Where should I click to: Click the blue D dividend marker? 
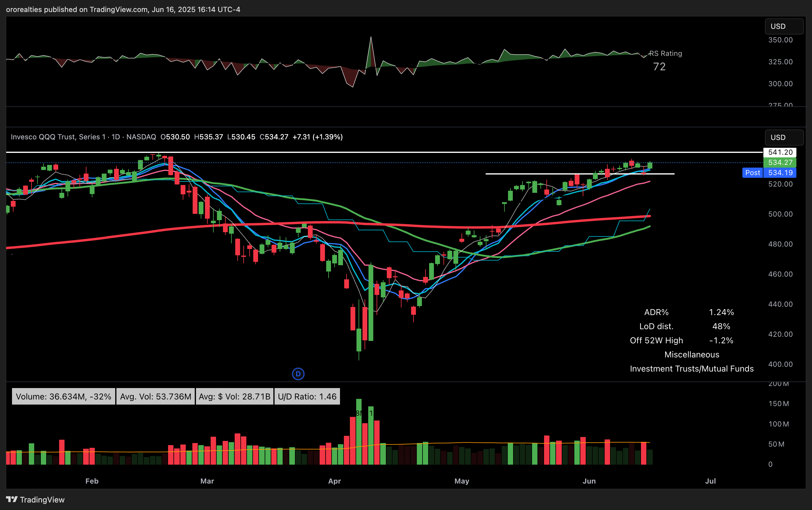point(298,374)
